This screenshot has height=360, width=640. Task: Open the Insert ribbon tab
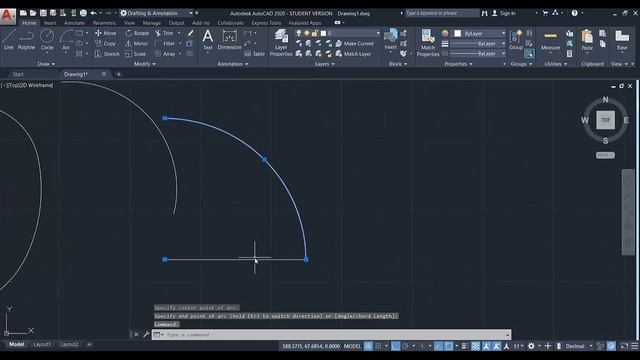pyautogui.click(x=50, y=23)
